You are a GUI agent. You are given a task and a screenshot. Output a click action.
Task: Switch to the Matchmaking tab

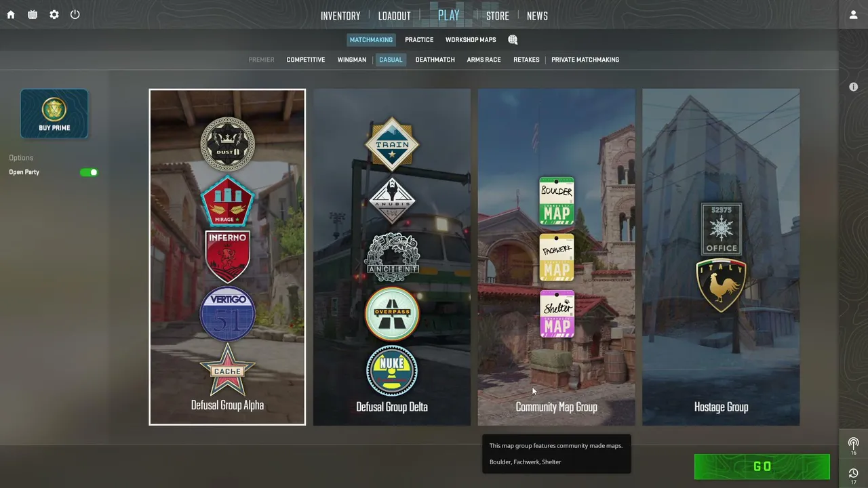pos(371,40)
